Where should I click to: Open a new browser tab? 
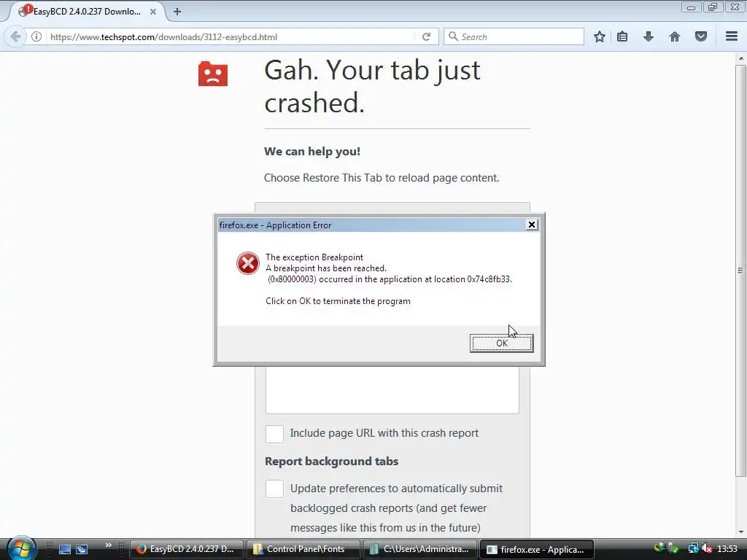(x=177, y=12)
